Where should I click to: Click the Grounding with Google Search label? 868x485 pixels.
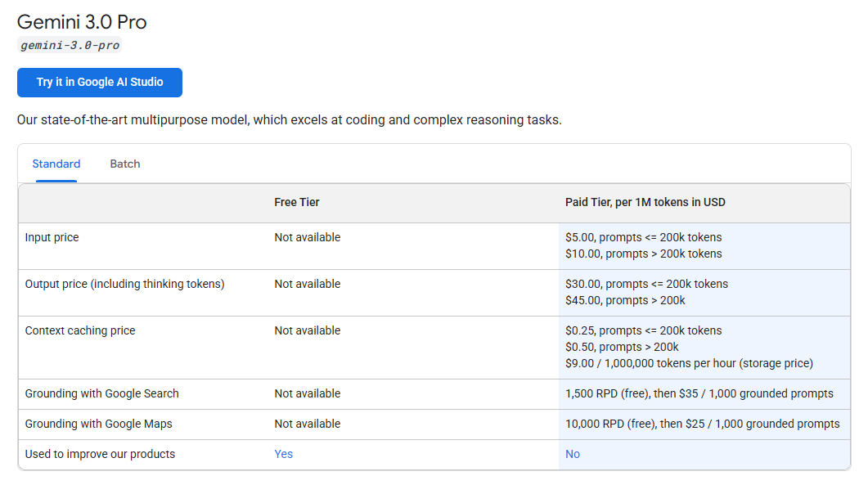(102, 393)
